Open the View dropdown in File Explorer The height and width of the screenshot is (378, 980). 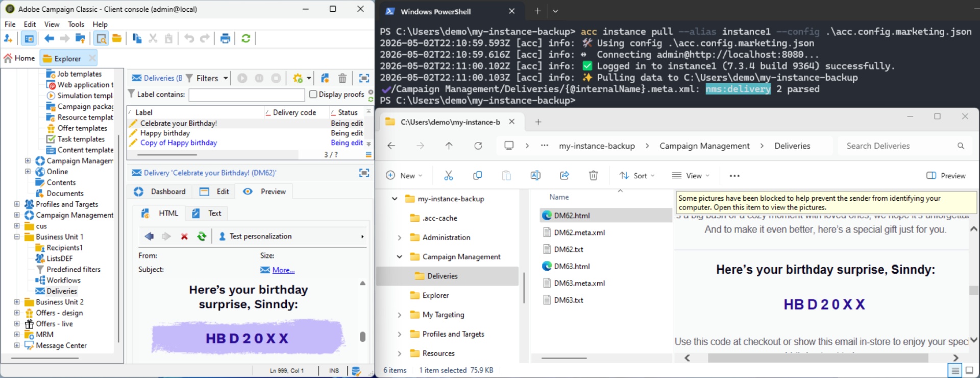click(691, 176)
